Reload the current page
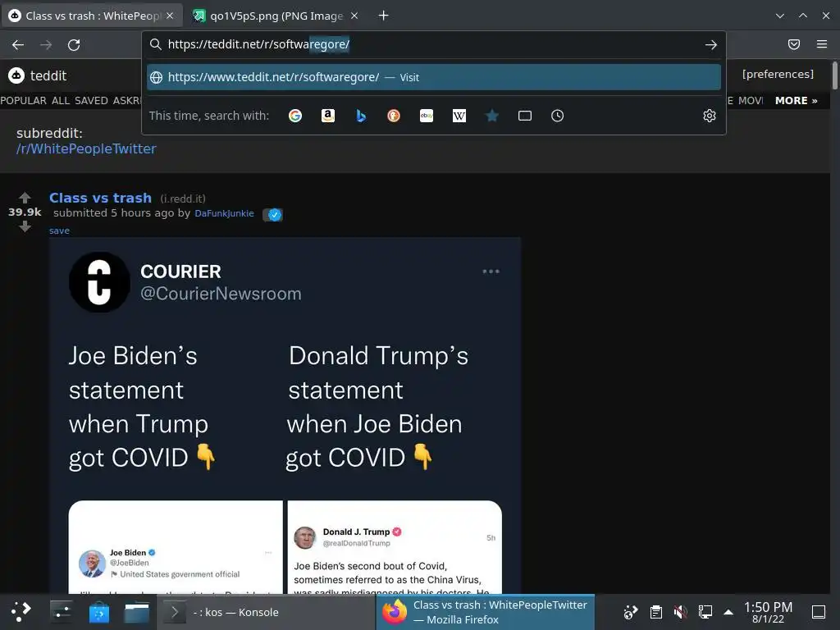 click(74, 45)
